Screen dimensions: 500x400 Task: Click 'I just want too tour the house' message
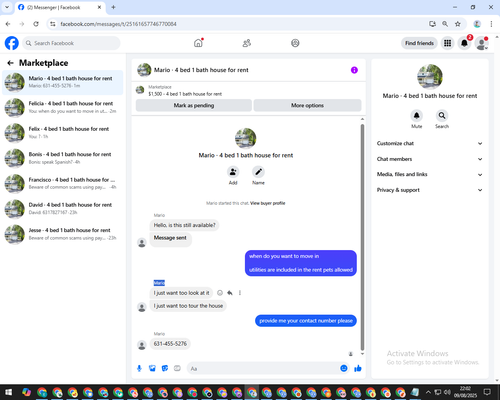click(188, 306)
